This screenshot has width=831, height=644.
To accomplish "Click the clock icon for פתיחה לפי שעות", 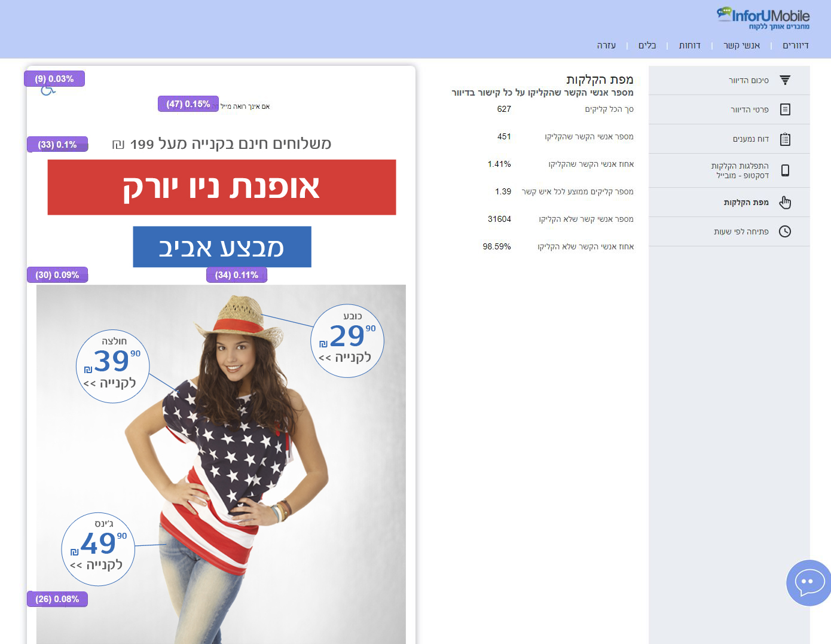I will (x=785, y=231).
